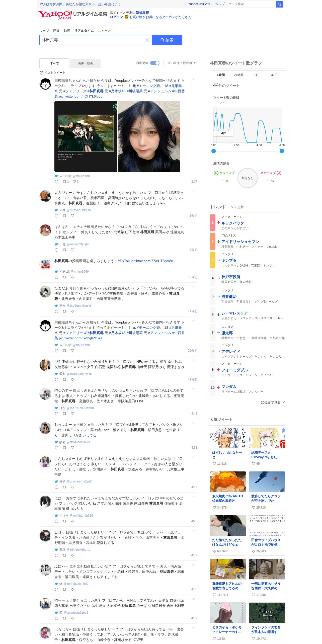Click the positive sentiment smiley icon
The height and width of the screenshot is (644, 322).
click(x=216, y=173)
